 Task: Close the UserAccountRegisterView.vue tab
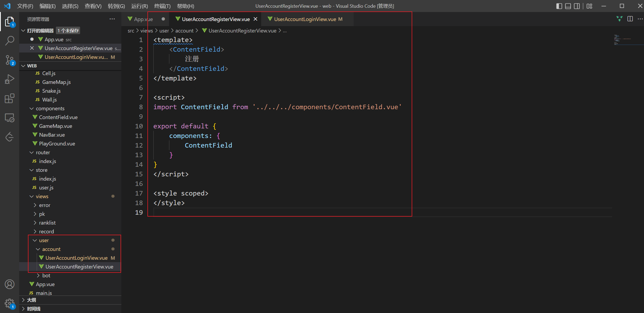[x=255, y=19]
